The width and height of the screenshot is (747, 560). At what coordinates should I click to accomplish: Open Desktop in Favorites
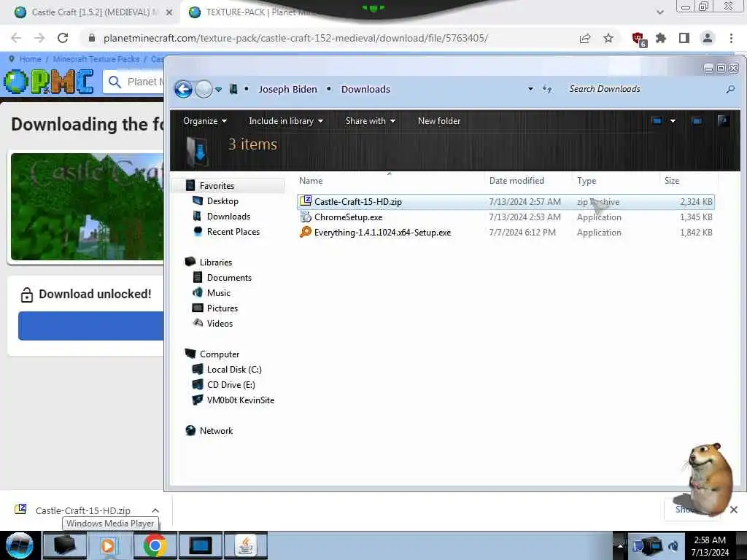(x=222, y=201)
